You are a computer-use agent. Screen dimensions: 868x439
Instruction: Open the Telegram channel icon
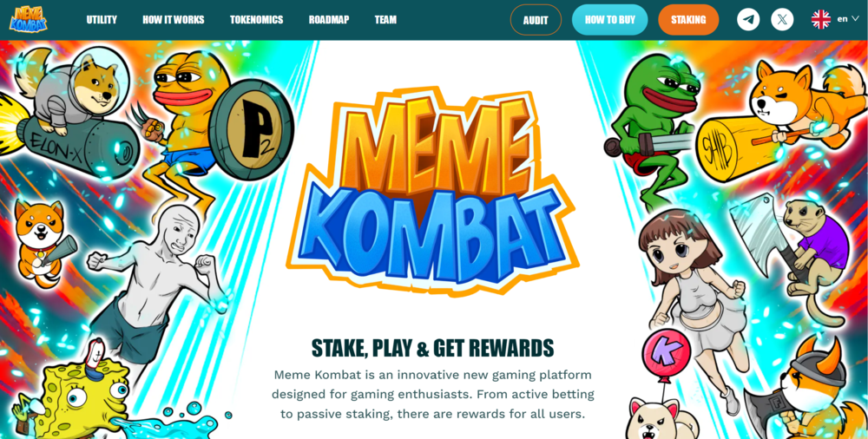(x=748, y=20)
